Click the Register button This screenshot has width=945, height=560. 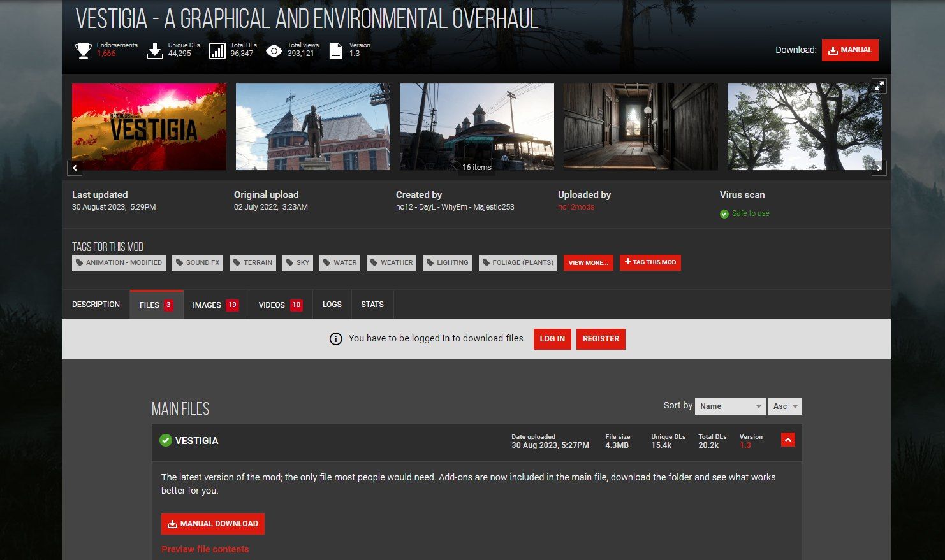[x=601, y=339]
